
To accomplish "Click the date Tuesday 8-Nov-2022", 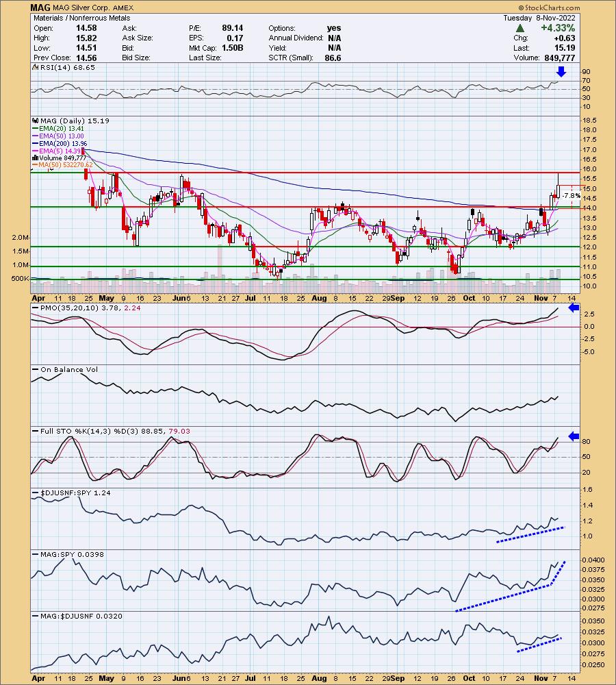I will pos(539,18).
